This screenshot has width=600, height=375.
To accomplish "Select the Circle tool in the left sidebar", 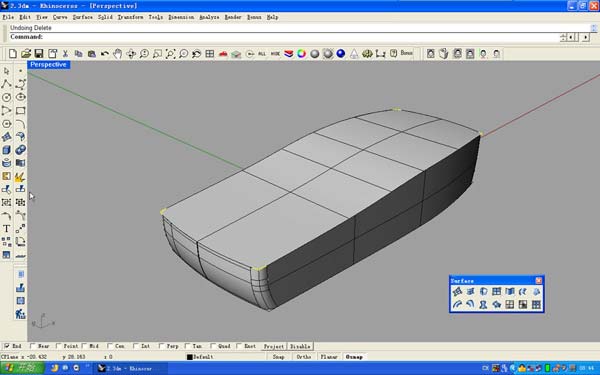I will [6, 97].
